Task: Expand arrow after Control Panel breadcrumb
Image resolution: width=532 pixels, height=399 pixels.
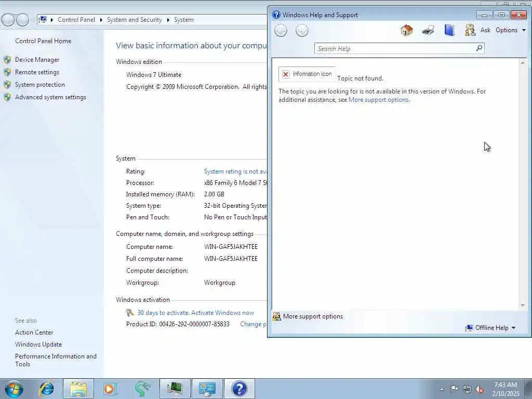Action: tap(101, 20)
